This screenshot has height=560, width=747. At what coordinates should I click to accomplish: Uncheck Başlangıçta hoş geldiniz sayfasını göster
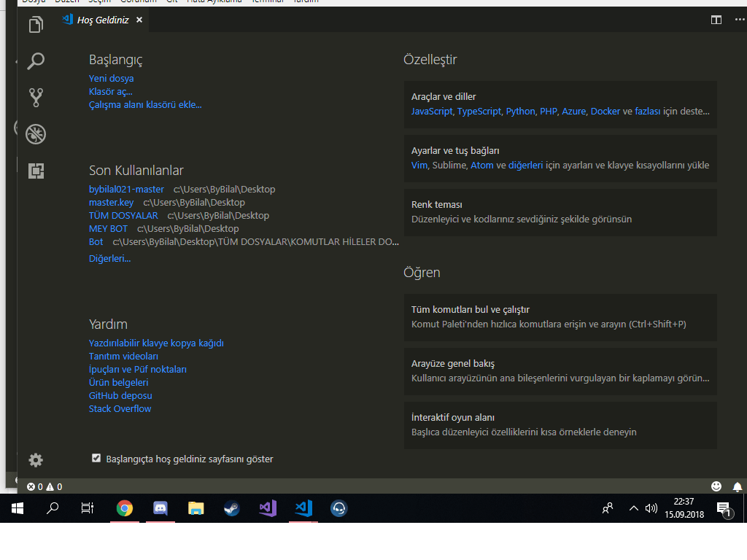[x=96, y=458]
